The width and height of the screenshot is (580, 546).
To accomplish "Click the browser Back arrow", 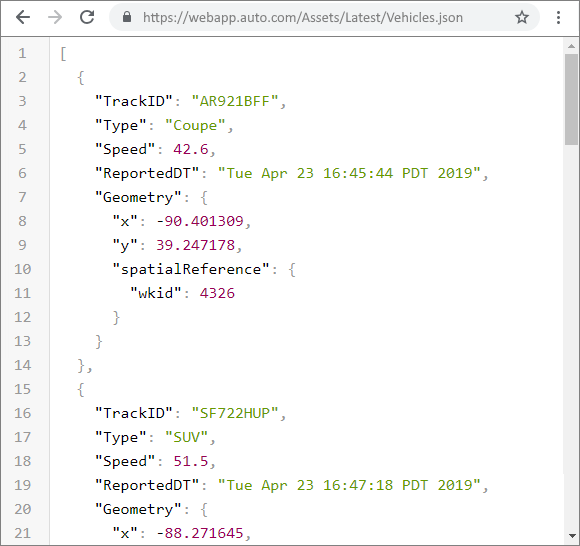I will click(23, 17).
